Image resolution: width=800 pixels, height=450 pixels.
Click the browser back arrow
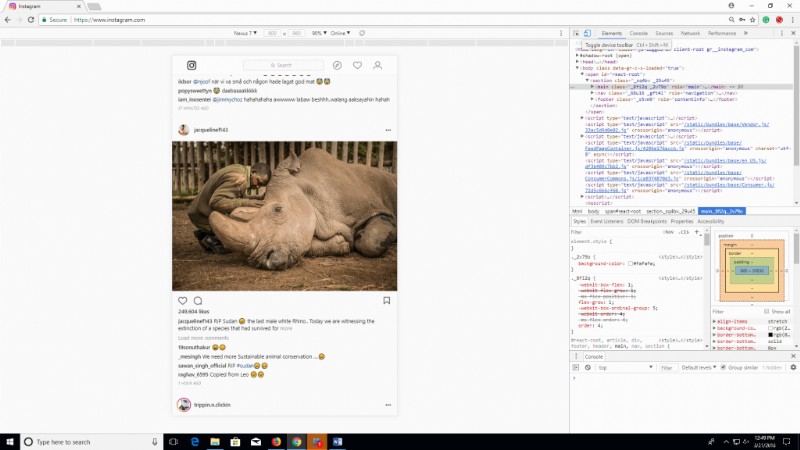tap(7, 20)
